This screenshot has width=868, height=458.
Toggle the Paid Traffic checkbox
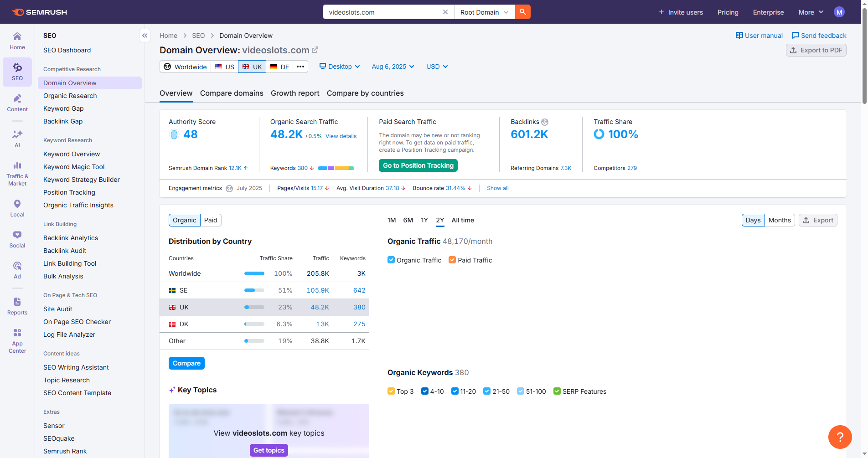pos(452,260)
